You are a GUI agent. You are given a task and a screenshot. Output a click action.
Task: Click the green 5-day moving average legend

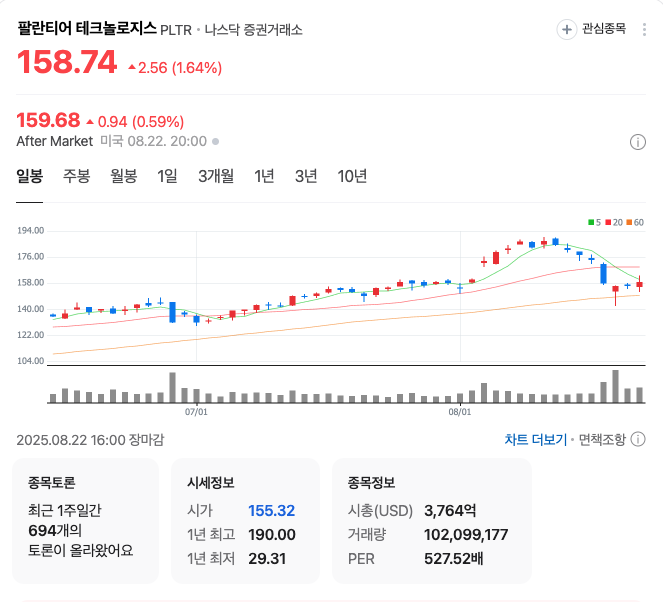[594, 222]
